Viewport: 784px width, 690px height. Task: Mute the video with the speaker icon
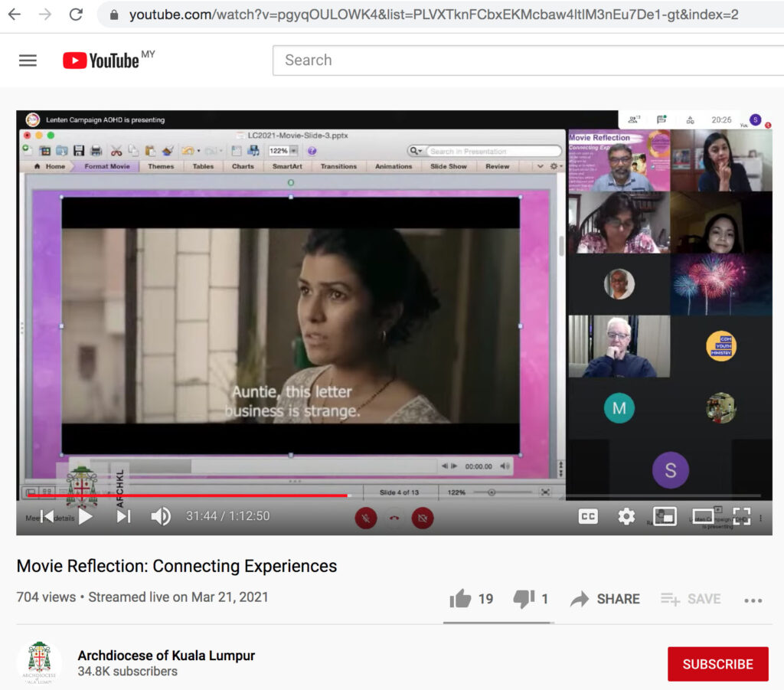coord(161,517)
